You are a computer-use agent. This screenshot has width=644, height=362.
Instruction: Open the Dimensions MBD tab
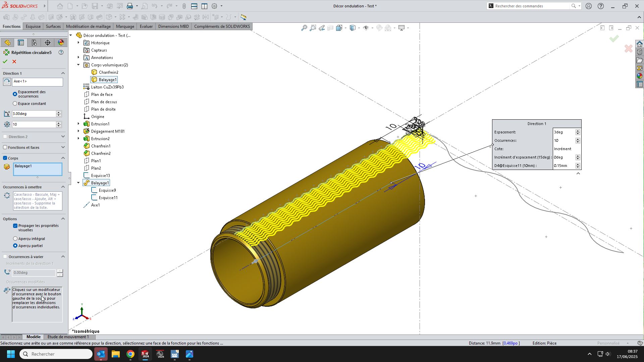tap(173, 26)
